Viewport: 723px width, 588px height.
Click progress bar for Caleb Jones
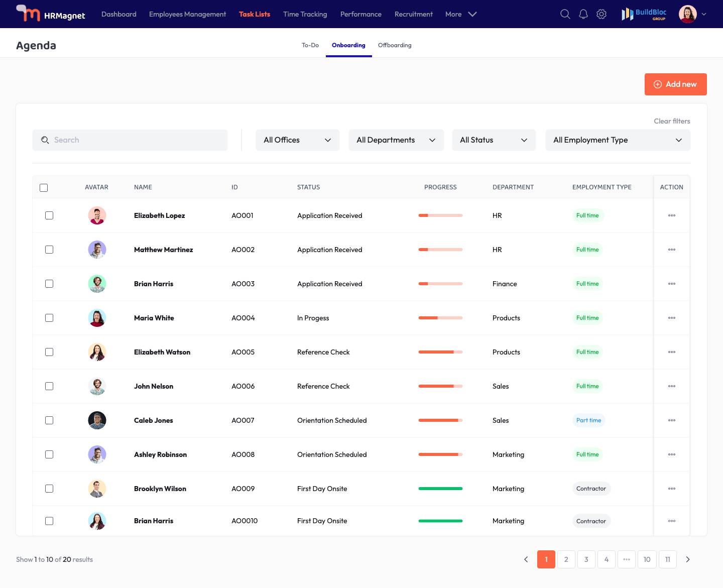(440, 420)
